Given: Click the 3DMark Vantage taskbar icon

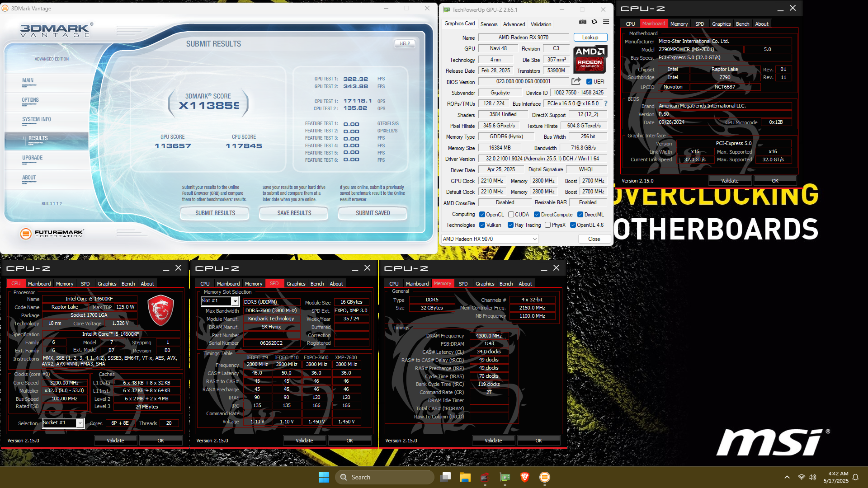Looking at the screenshot, I should [545, 477].
